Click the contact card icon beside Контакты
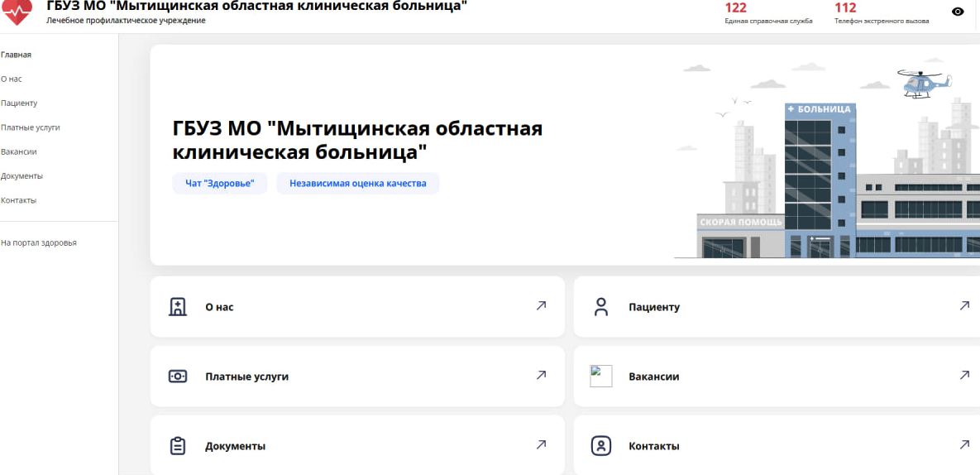 coord(601,446)
